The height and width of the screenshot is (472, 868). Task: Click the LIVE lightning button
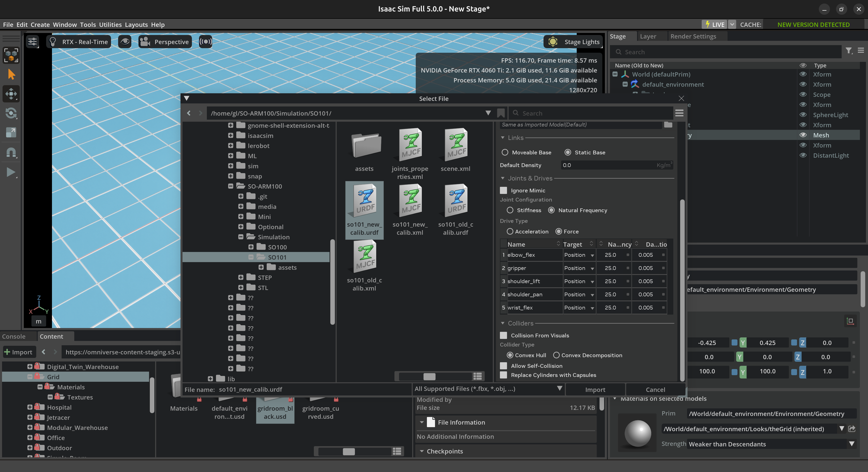pos(714,25)
